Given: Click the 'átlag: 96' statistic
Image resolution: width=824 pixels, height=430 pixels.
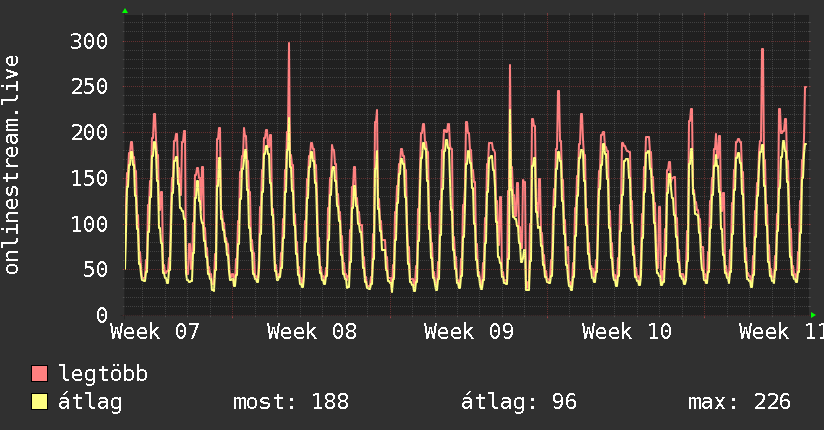Looking at the screenshot, I should pos(518,402).
